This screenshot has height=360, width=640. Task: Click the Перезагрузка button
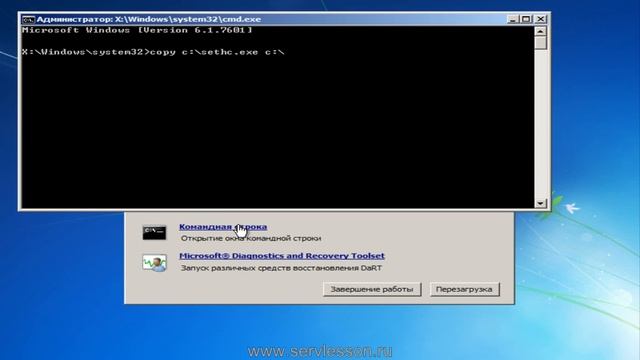[x=464, y=289]
